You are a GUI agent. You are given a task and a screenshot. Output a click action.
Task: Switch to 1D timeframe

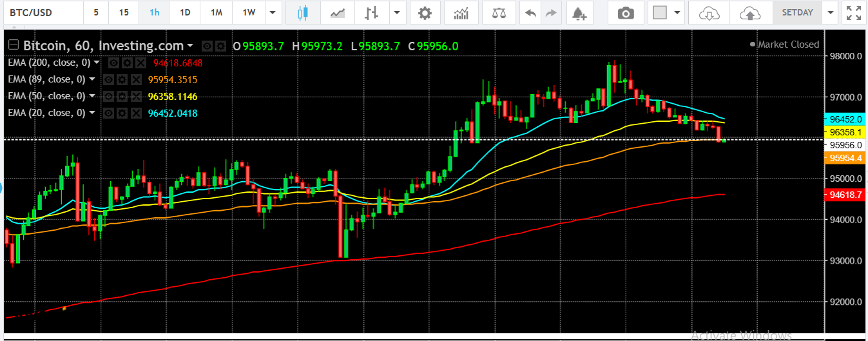tap(185, 13)
